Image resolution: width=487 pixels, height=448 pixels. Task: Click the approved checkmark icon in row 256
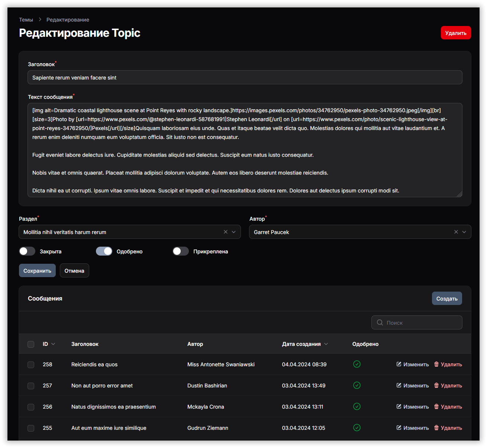pyautogui.click(x=357, y=406)
